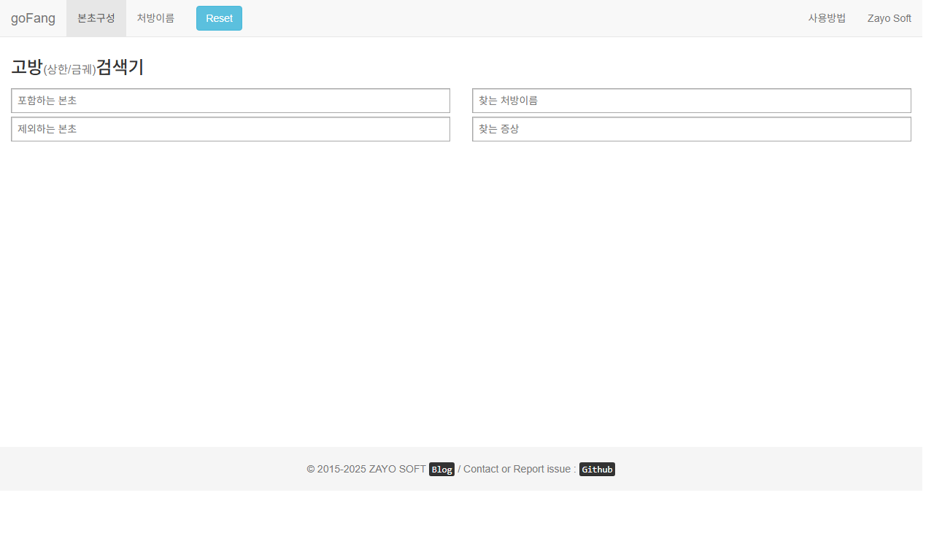Click into the 제외하는 본초 field

point(231,129)
